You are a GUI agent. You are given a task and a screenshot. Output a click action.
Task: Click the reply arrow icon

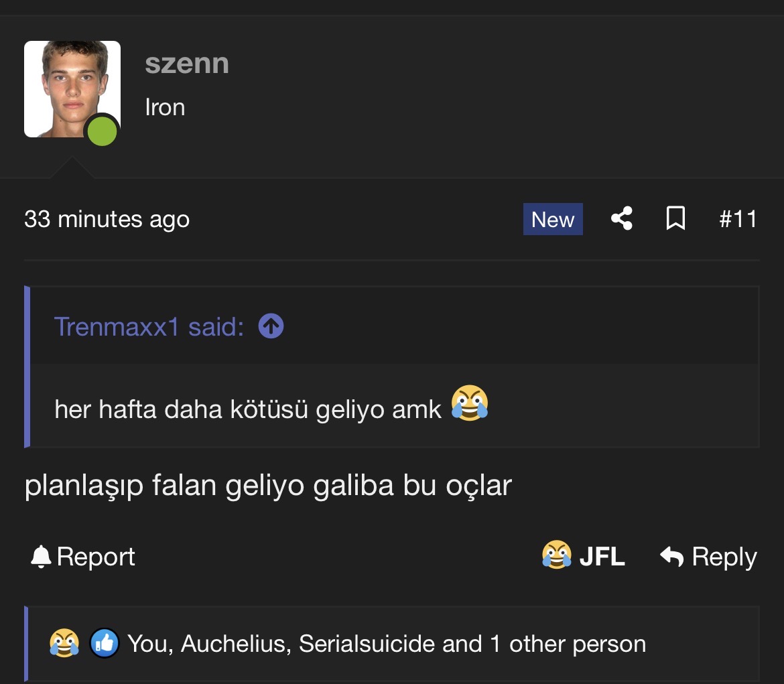[x=671, y=556]
